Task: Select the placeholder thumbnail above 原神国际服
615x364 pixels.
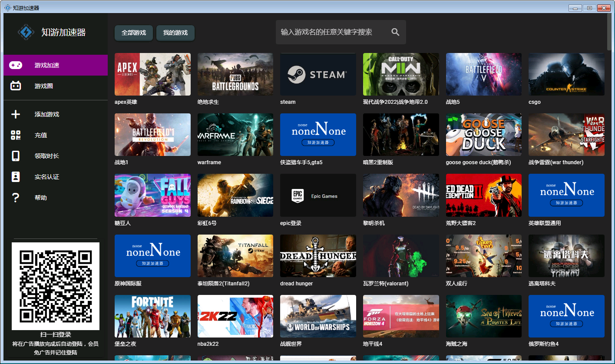Action: [x=152, y=256]
